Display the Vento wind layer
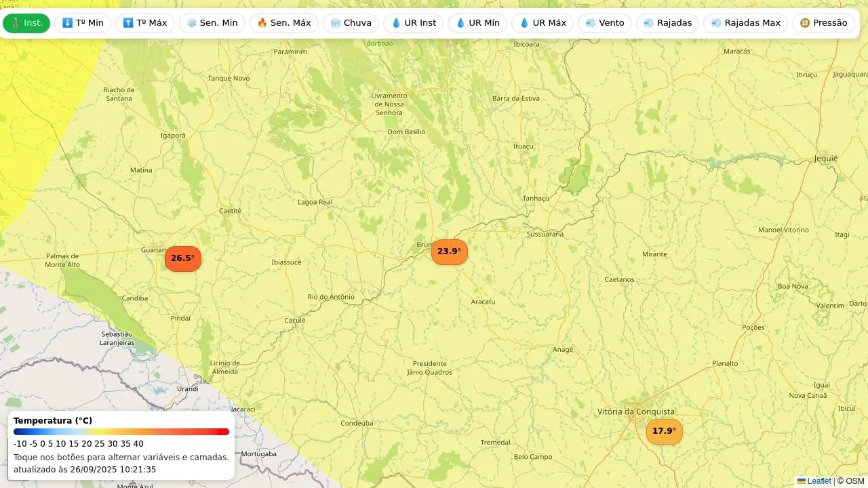Image resolution: width=868 pixels, height=488 pixels. coord(604,23)
